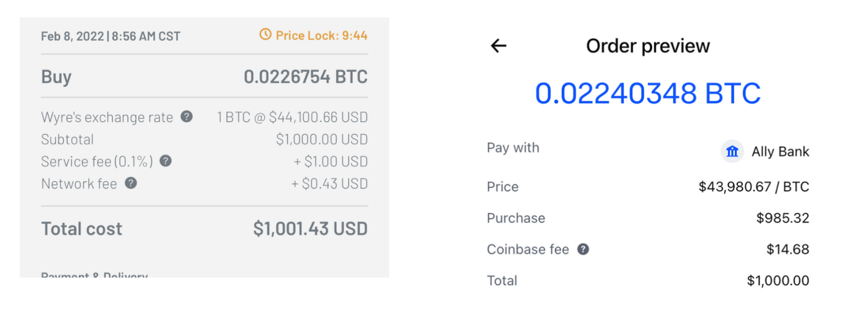The height and width of the screenshot is (316, 868).
Task: Click the Pay with row label
Action: [513, 147]
